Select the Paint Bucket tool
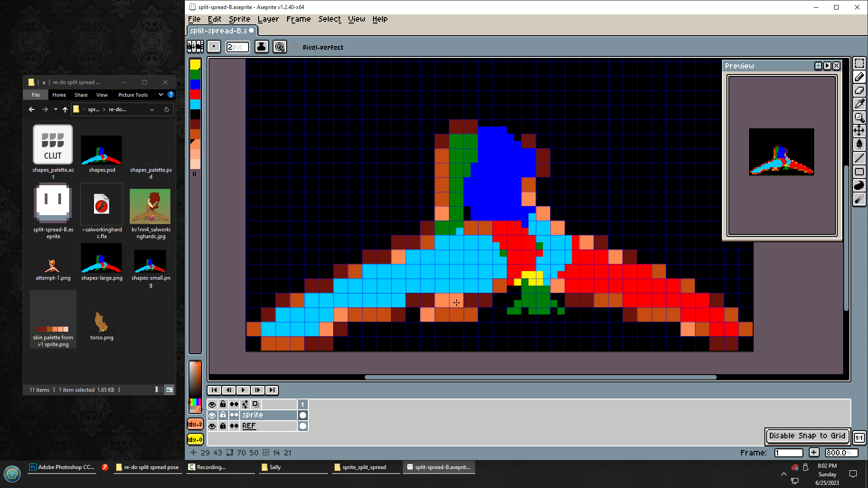 tap(859, 144)
